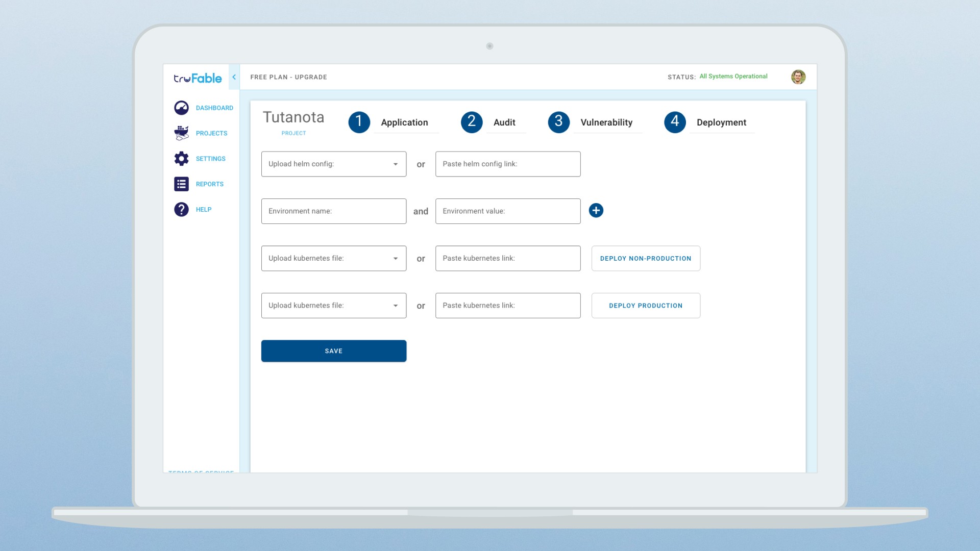980x551 pixels.
Task: Select step 3 circle for Vulnerability
Action: [559, 122]
